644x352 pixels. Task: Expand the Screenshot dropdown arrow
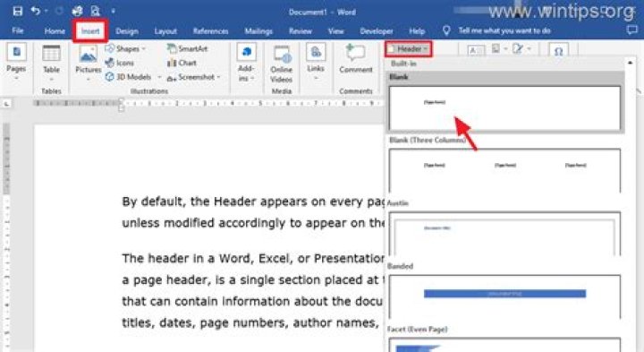tap(218, 77)
